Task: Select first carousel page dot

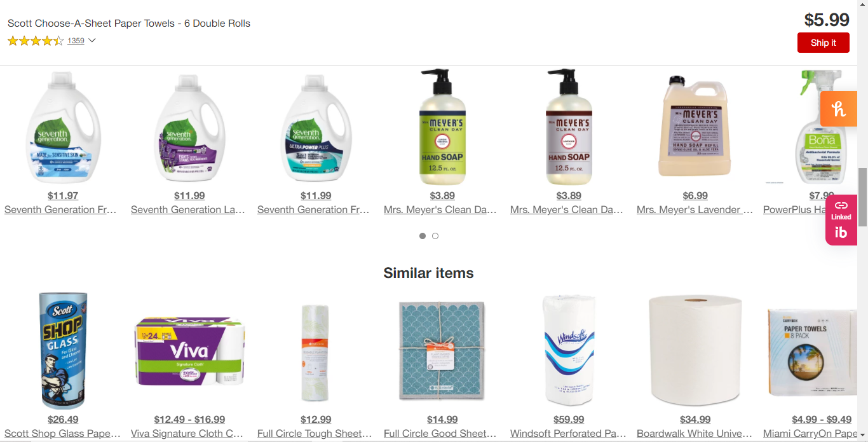Action: coord(423,236)
